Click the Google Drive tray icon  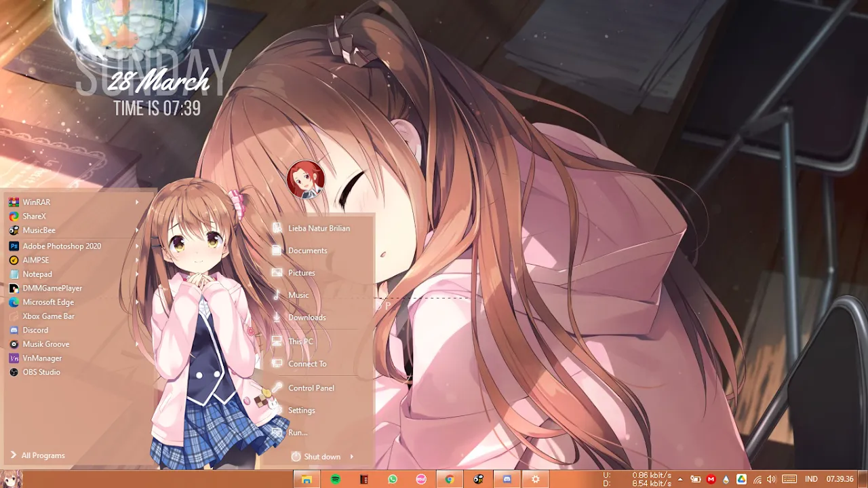point(741,479)
